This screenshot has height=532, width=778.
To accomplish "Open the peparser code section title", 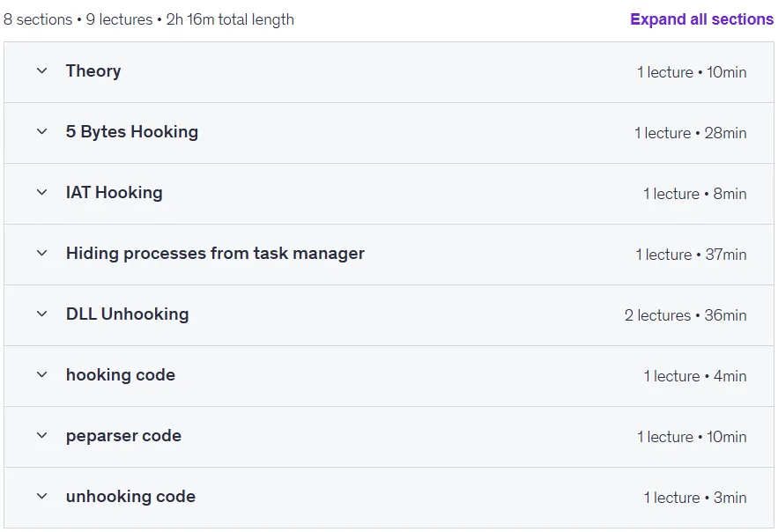I will pyautogui.click(x=123, y=436).
